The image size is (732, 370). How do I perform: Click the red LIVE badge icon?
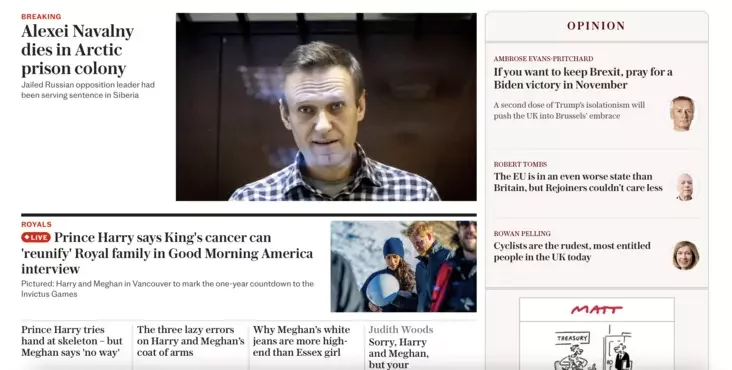pos(36,237)
